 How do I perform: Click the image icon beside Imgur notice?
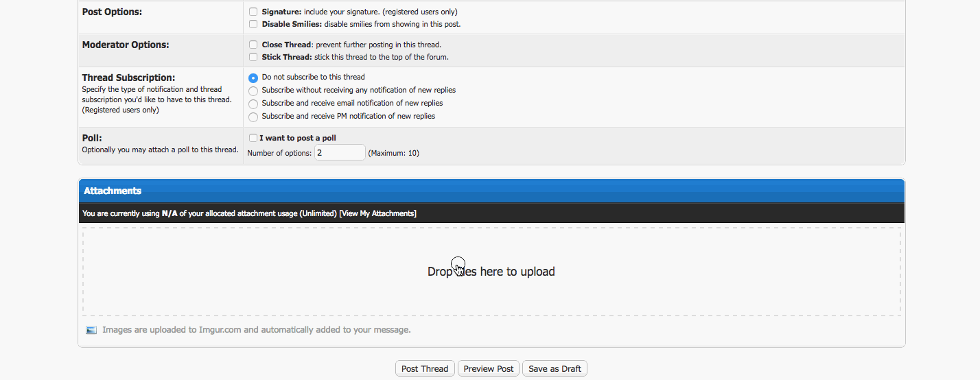(x=91, y=330)
